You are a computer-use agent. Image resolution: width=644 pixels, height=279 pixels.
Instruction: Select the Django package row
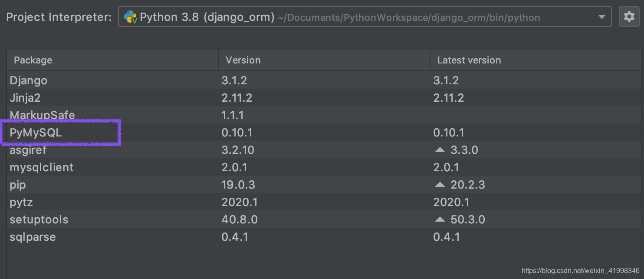(28, 80)
